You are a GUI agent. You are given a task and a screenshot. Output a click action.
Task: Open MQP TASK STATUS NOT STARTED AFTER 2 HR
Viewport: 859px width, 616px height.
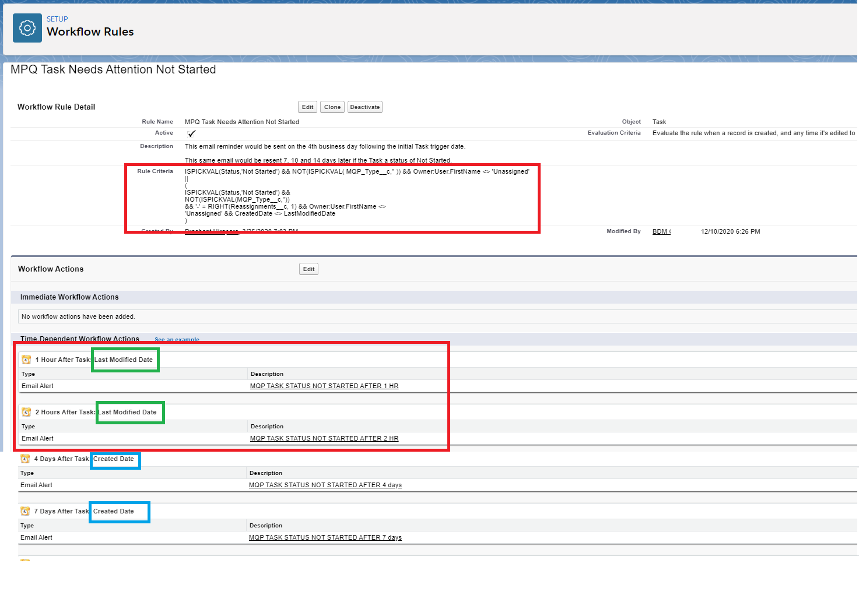[324, 438]
